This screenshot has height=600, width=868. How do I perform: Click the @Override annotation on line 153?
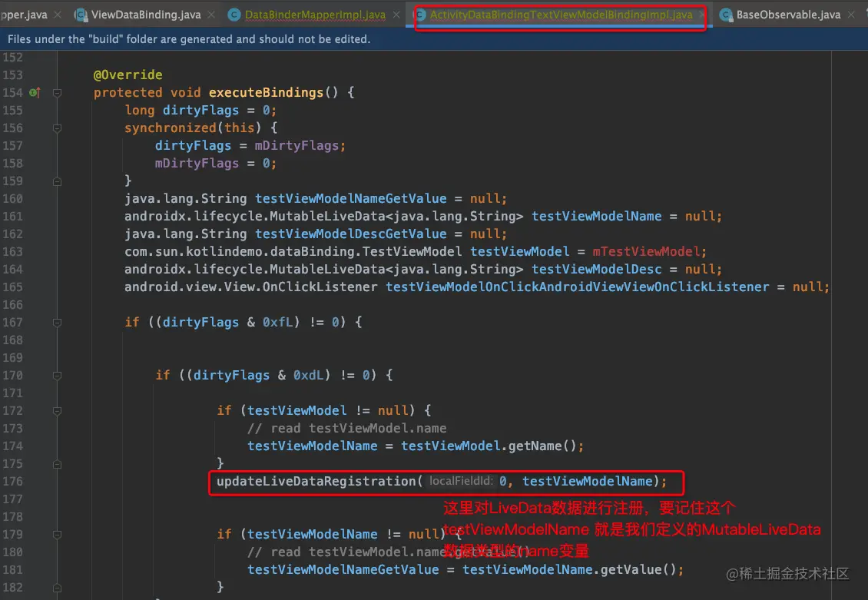click(128, 75)
